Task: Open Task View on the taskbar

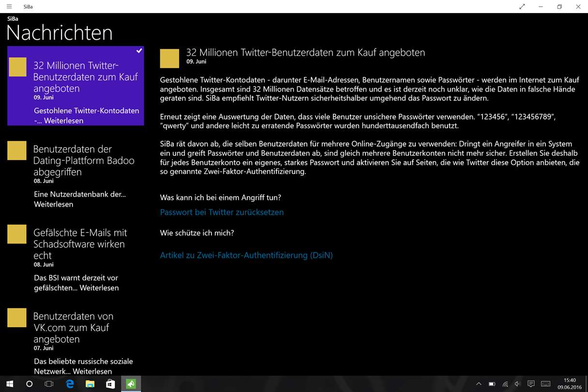Action: [x=49, y=384]
